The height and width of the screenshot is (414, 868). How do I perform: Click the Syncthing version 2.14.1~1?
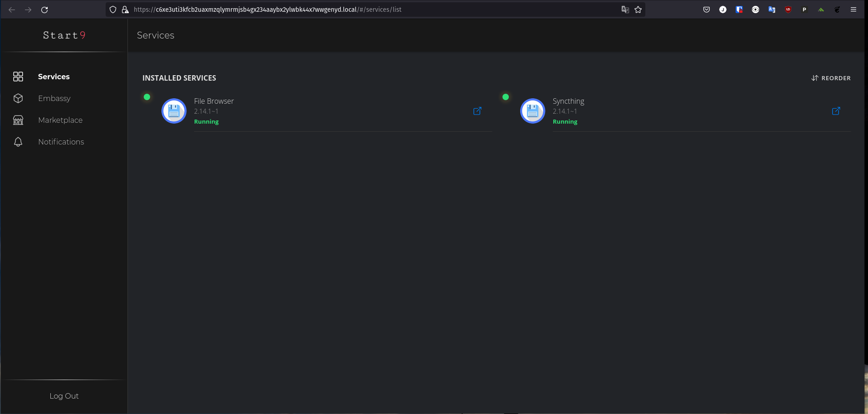565,111
